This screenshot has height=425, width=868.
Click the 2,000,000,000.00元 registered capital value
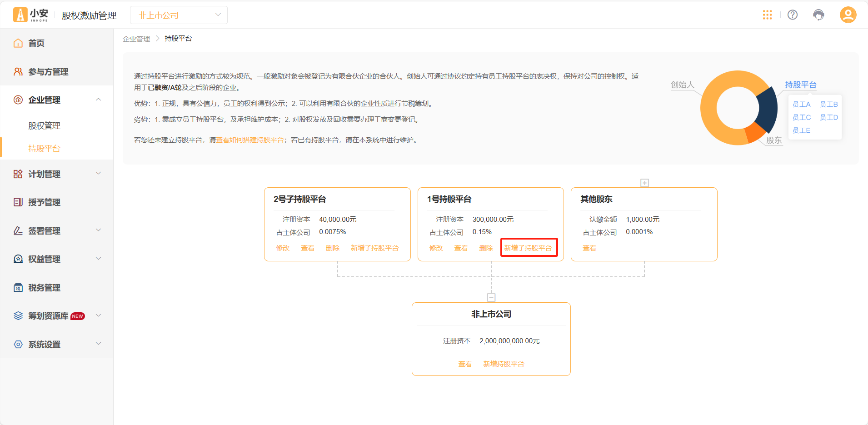coord(509,341)
